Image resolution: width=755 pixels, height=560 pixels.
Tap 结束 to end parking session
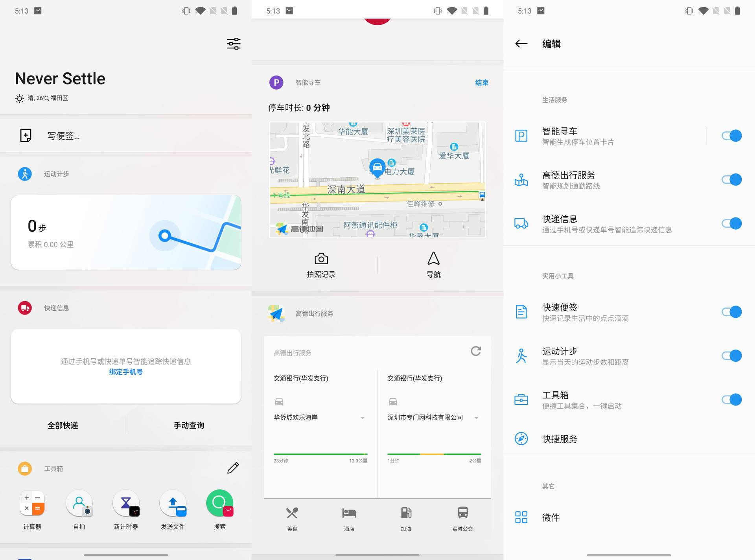[481, 83]
